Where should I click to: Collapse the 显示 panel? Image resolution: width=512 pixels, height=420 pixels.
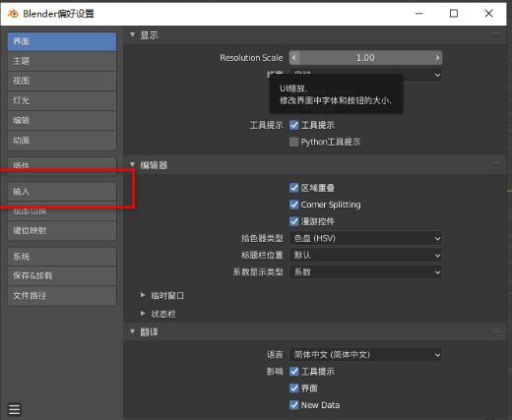(x=132, y=34)
